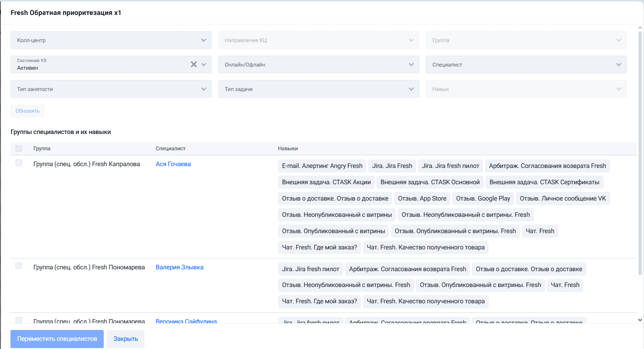Click the scrollbar down arrow
644x349 pixels.
point(640,320)
